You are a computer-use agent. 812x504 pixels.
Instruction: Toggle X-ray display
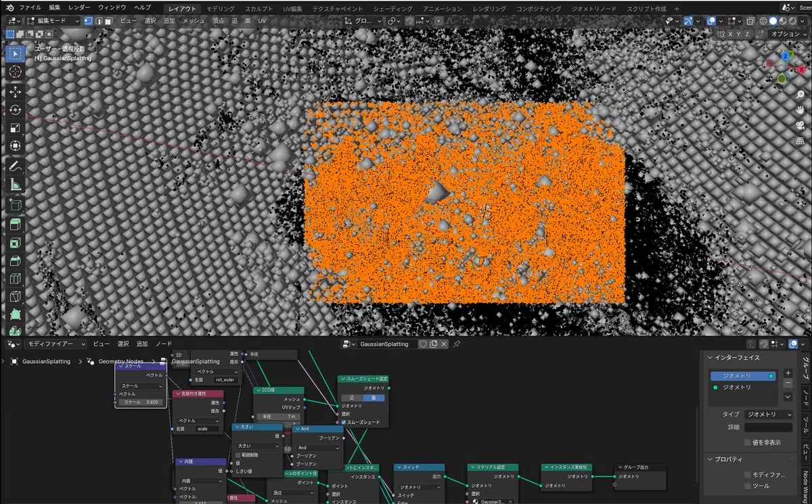click(750, 21)
